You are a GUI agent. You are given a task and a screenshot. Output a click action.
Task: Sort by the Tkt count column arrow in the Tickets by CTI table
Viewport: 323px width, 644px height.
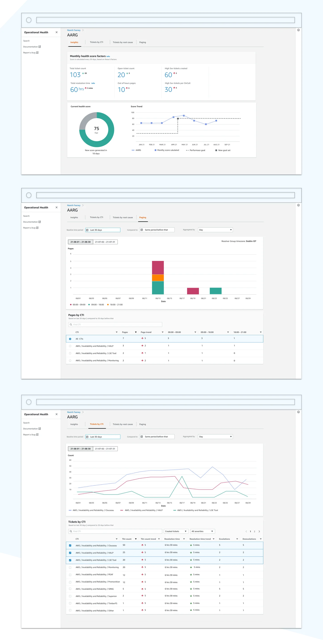[136, 539]
